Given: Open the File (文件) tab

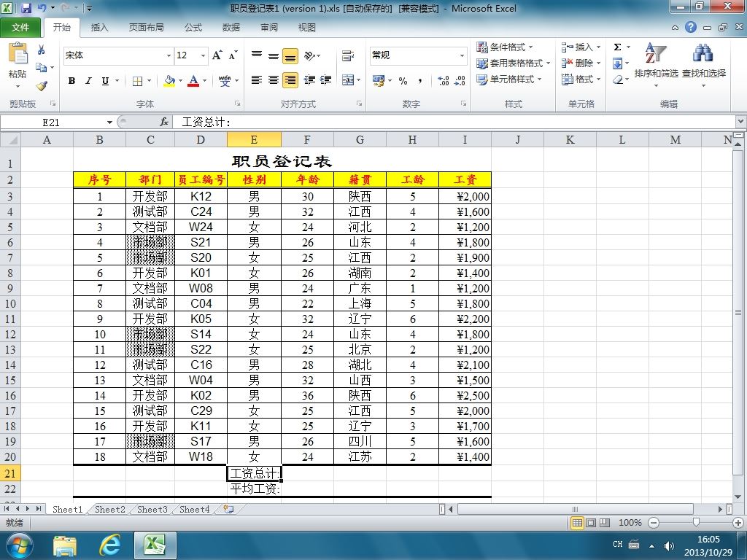Looking at the screenshot, I should point(20,27).
